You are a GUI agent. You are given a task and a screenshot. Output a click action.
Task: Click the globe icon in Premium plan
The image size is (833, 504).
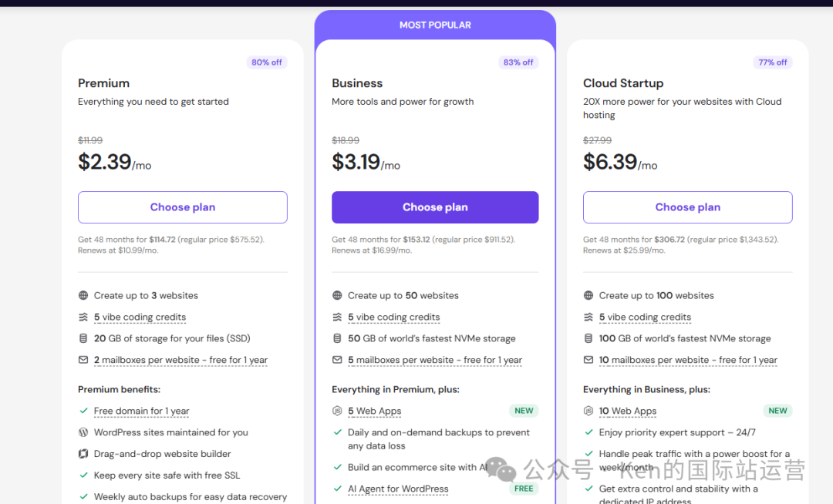click(x=83, y=295)
